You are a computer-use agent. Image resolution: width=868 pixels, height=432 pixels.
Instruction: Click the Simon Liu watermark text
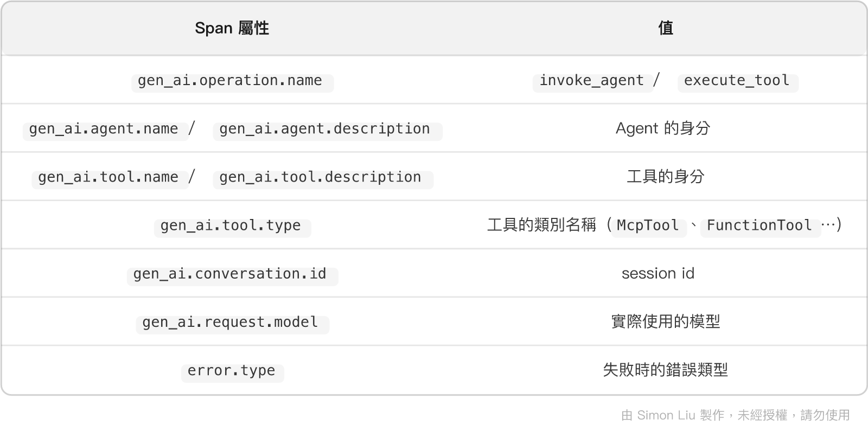click(x=666, y=415)
